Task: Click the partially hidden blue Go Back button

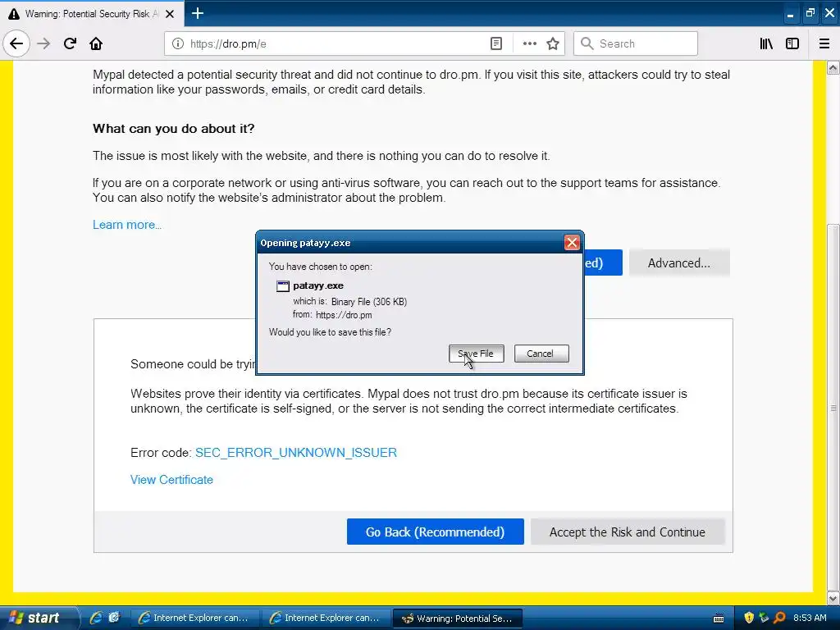Action: [603, 263]
